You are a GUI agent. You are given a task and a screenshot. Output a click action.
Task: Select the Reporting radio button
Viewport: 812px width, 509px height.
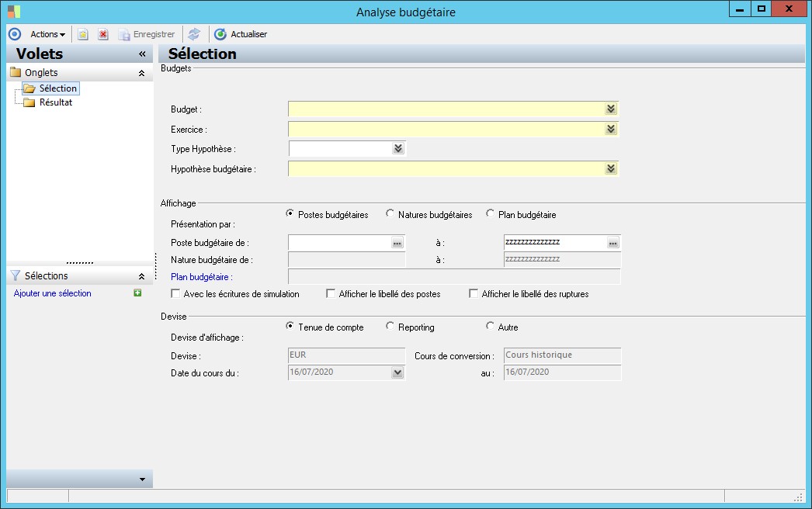click(x=390, y=326)
